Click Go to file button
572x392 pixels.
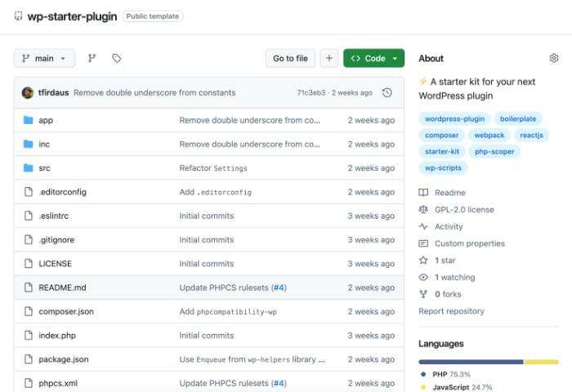click(290, 58)
